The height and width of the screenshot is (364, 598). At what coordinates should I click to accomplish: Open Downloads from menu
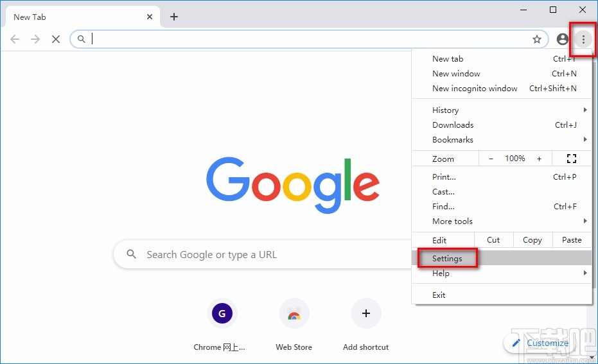click(502, 125)
